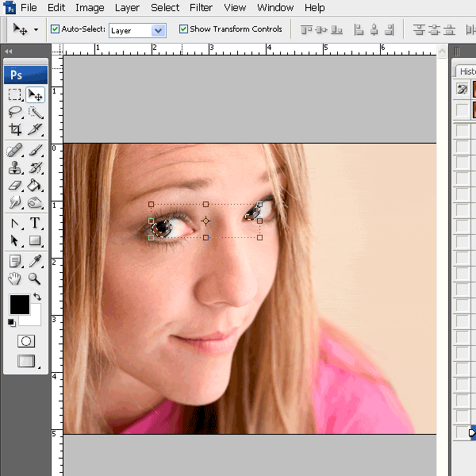The width and height of the screenshot is (476, 476).
Task: Select the Path Selection tool
Action: (14, 240)
